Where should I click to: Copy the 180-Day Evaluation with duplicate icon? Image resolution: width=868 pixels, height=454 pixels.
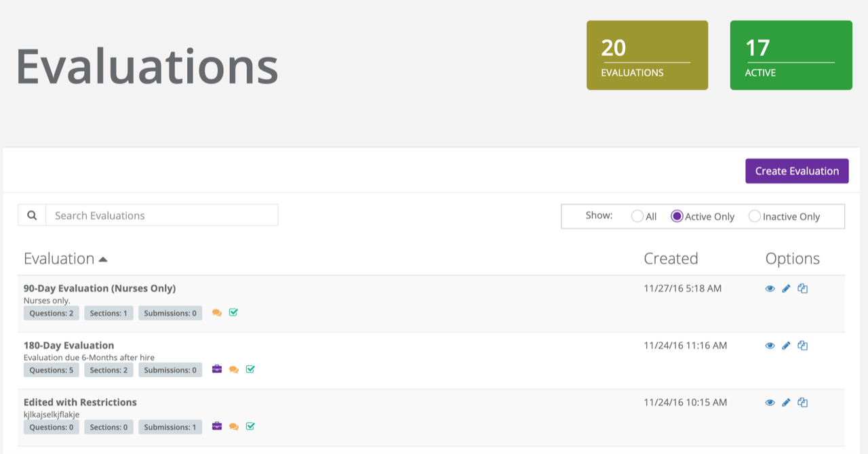pyautogui.click(x=802, y=346)
